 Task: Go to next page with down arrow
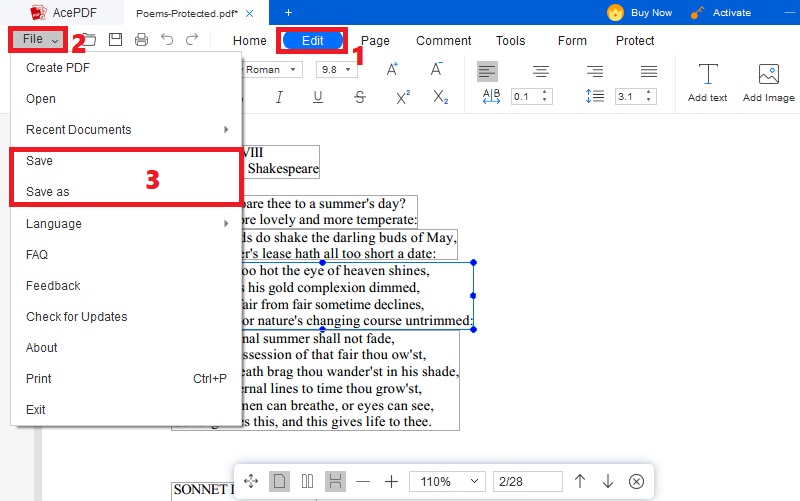point(608,481)
